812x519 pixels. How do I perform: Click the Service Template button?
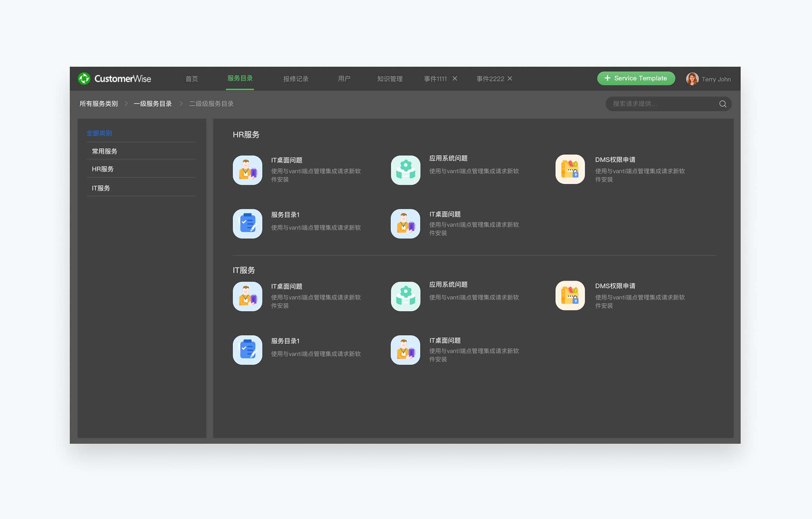tap(636, 78)
